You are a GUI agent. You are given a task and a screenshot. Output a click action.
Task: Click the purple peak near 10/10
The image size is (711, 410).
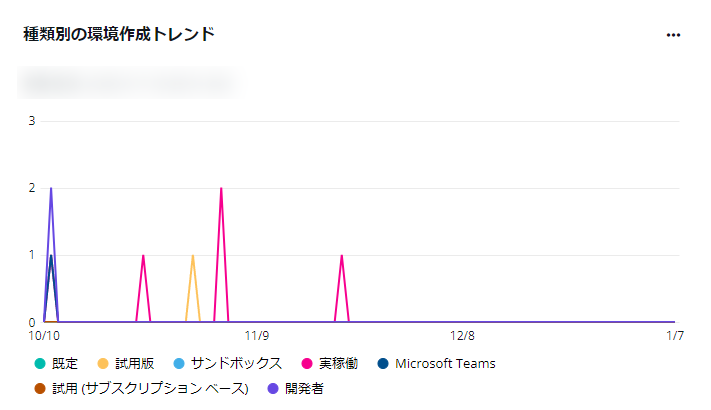click(x=51, y=189)
